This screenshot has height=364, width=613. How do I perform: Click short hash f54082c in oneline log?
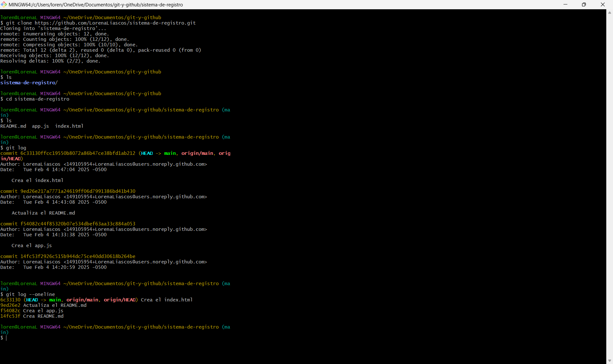pyautogui.click(x=10, y=311)
